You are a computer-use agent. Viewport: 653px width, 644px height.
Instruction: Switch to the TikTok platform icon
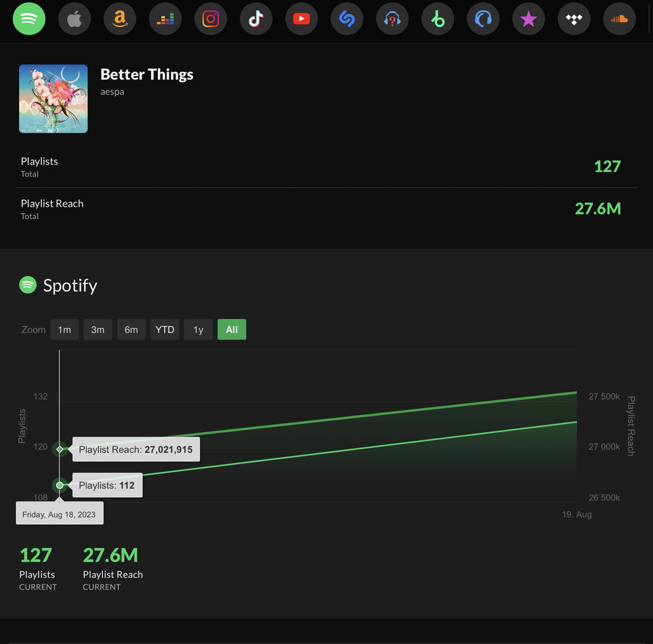(x=256, y=19)
